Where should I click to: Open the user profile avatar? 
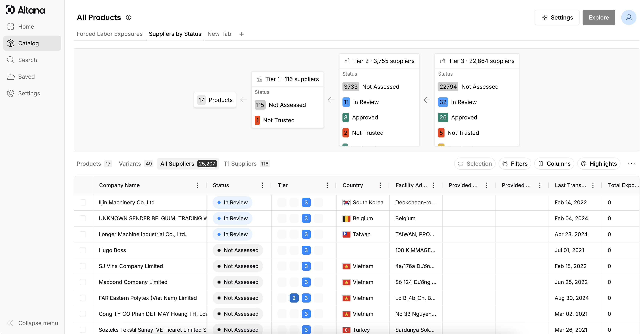click(628, 17)
